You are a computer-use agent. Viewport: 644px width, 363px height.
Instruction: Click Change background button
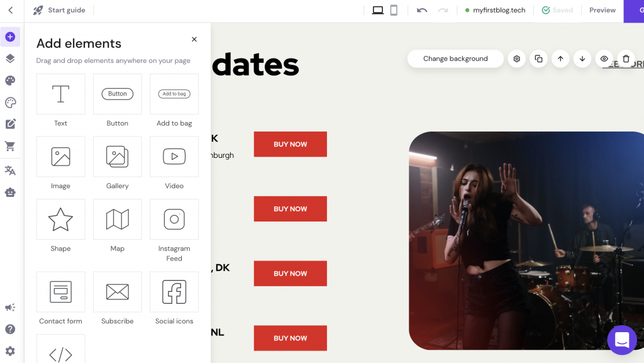click(455, 59)
